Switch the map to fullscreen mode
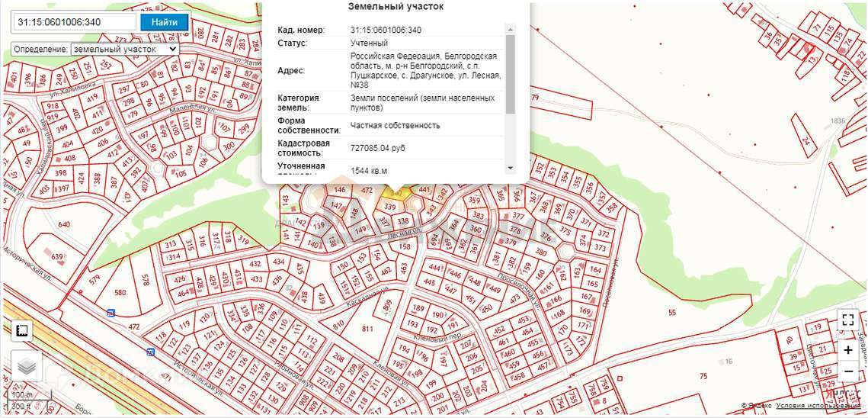The width and height of the screenshot is (868, 418). (848, 320)
